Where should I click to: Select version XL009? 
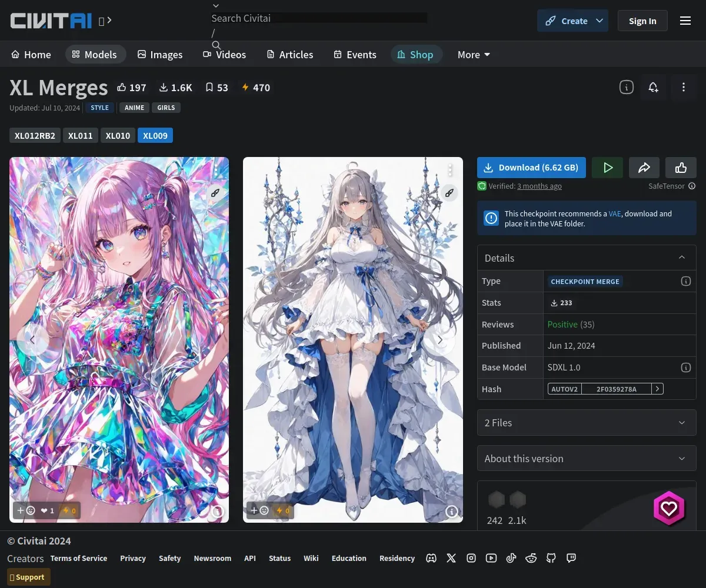(x=155, y=136)
